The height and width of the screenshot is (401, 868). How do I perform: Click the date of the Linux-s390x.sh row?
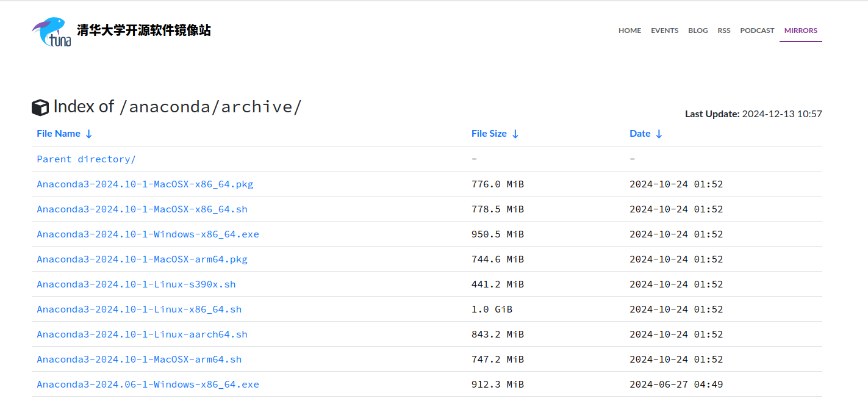[676, 284]
